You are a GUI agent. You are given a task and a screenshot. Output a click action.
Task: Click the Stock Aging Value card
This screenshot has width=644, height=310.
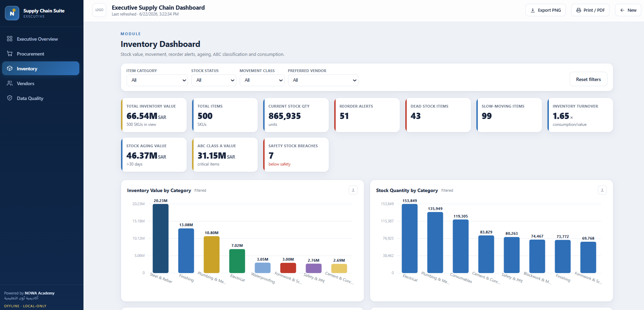pyautogui.click(x=154, y=155)
